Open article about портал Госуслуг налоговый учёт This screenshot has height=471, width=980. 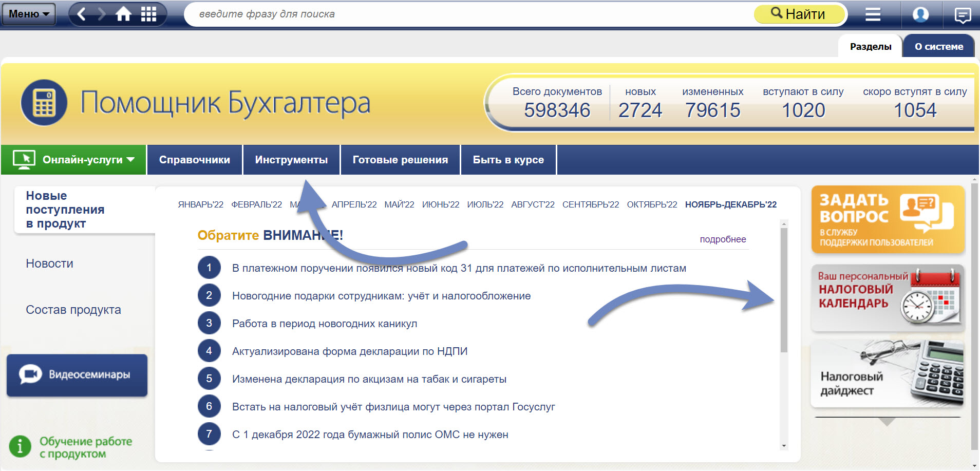(x=393, y=407)
